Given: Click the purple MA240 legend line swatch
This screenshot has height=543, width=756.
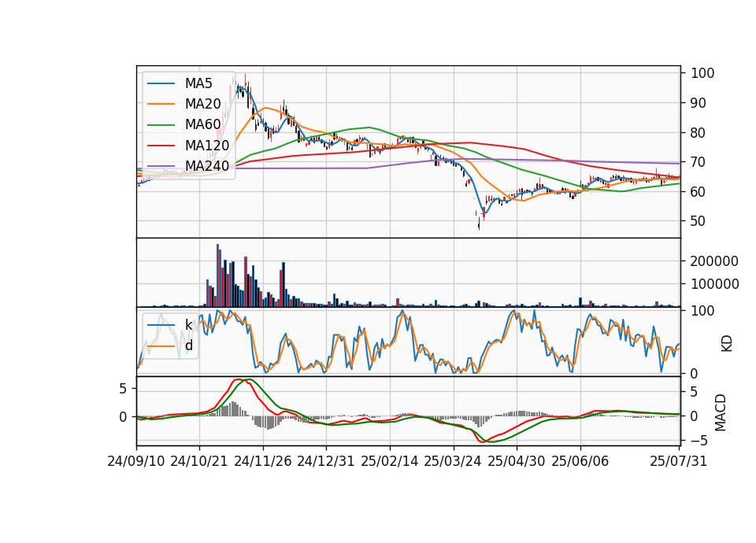Looking at the screenshot, I should tap(161, 166).
